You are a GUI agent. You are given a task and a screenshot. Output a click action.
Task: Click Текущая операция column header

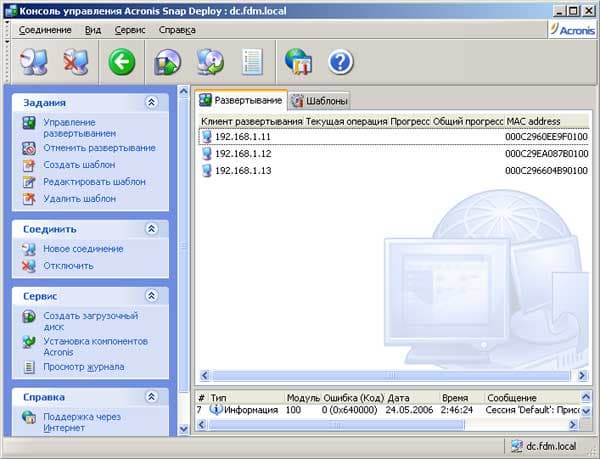346,122
